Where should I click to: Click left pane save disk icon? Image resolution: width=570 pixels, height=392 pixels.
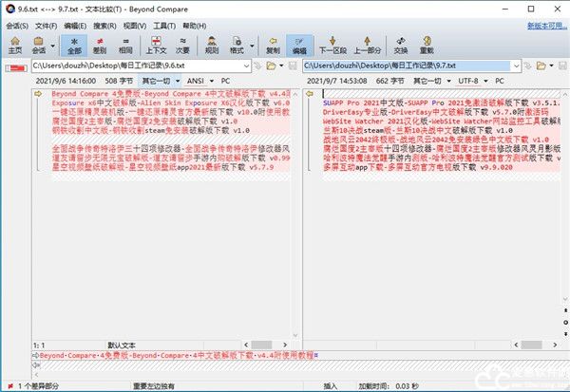point(293,65)
